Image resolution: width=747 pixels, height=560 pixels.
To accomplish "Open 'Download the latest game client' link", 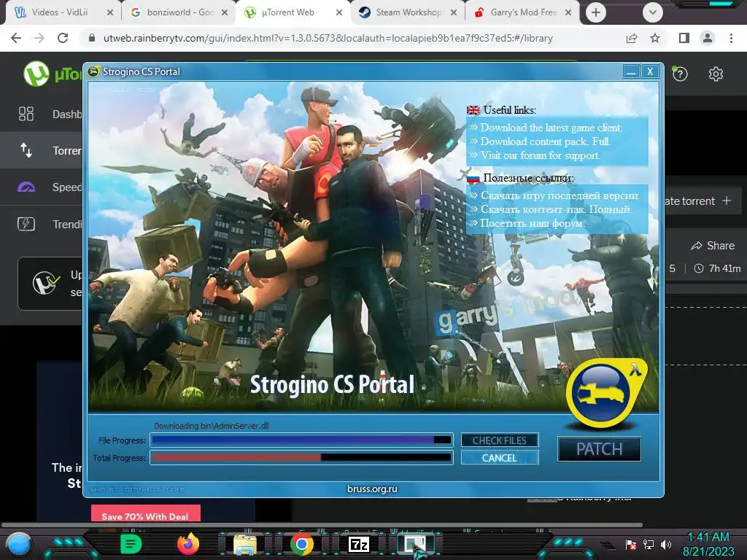I will [551, 128].
